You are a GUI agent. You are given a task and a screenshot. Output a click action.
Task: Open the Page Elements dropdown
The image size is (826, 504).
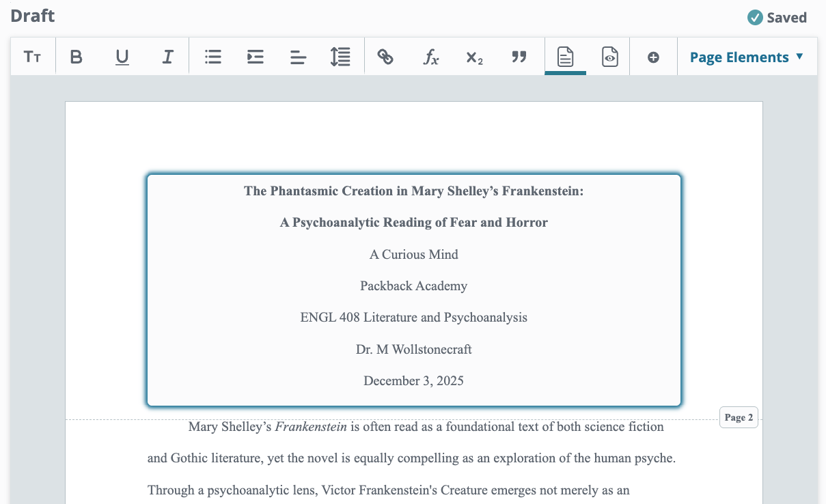739,57
